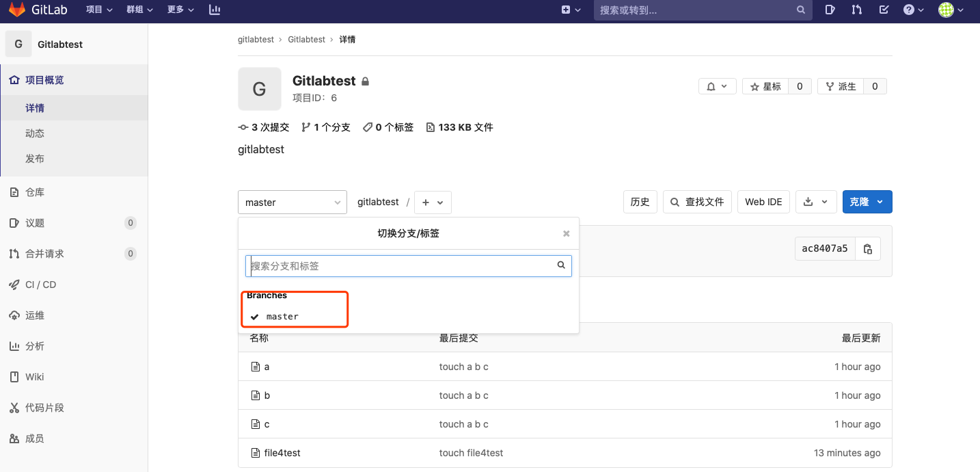Open the file4test file
Image resolution: width=980 pixels, height=472 pixels.
click(282, 452)
